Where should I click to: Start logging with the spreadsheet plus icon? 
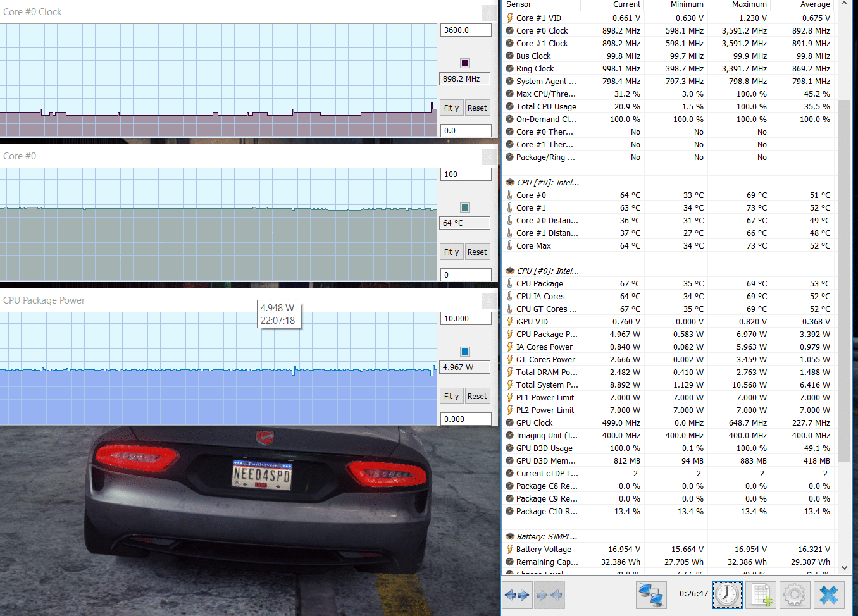(x=762, y=595)
